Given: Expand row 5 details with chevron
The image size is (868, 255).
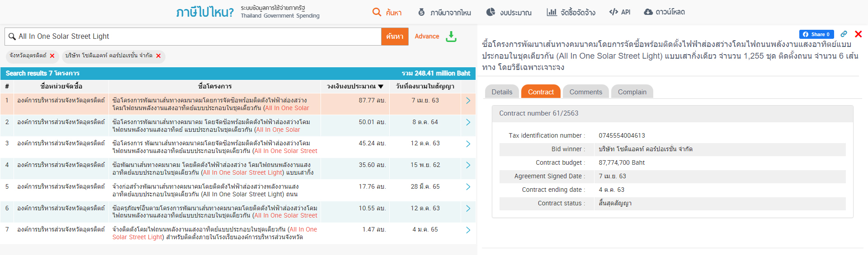Looking at the screenshot, I should pos(468,187).
